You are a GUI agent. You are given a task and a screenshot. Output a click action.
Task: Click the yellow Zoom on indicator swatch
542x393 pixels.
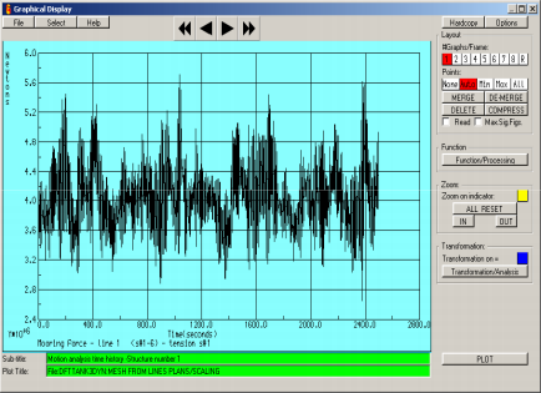[522, 196]
